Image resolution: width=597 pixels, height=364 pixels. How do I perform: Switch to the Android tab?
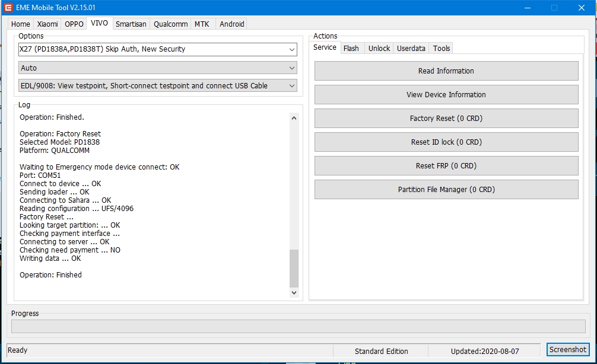[232, 24]
